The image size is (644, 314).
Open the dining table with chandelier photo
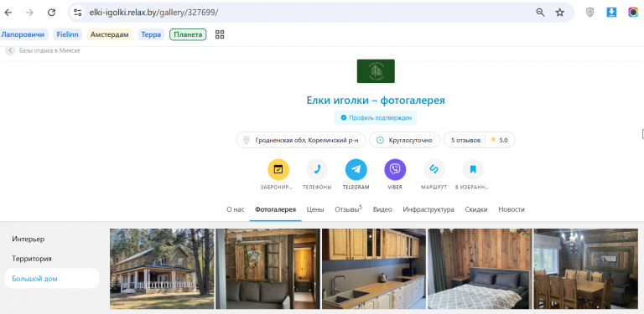click(585, 269)
